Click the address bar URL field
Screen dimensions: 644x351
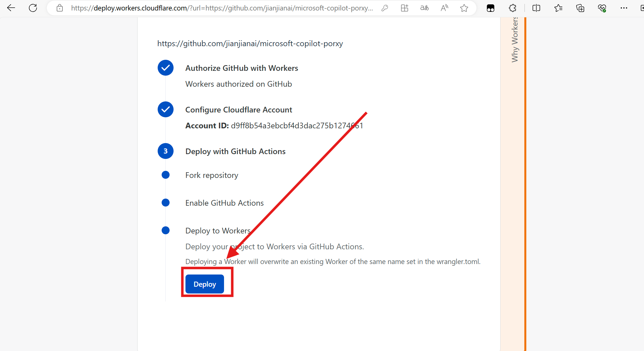(x=221, y=8)
